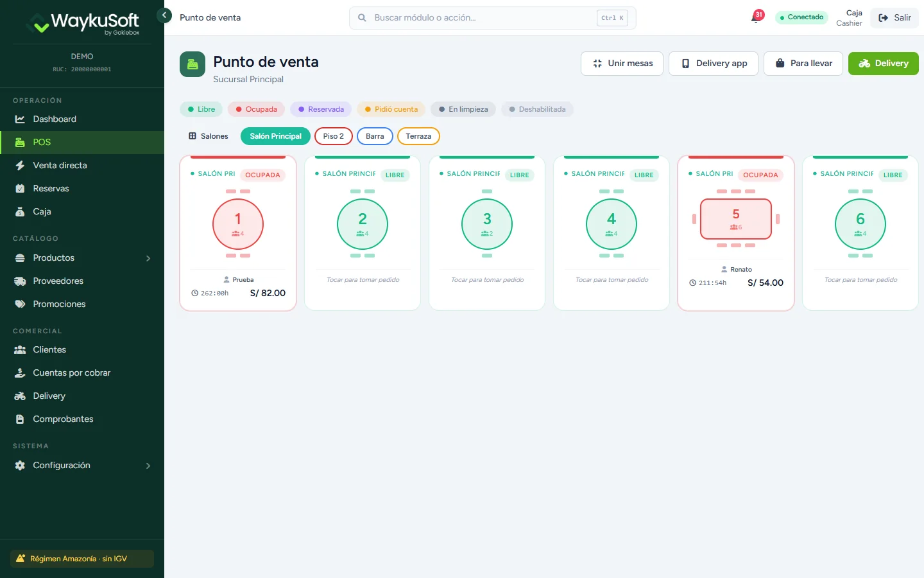The width and height of the screenshot is (924, 578).
Task: Click the warning icon in Régimen Amazonía badge
Action: pos(21,559)
